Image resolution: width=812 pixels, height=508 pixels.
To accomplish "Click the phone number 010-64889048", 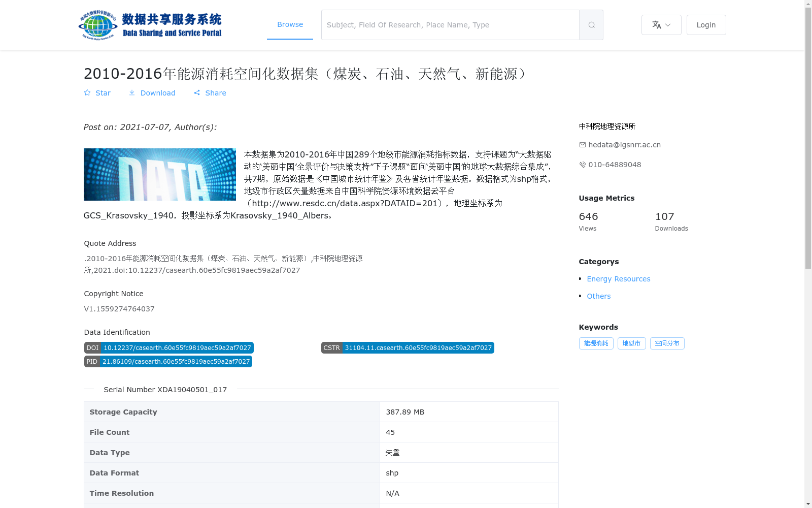I will pyautogui.click(x=615, y=165).
